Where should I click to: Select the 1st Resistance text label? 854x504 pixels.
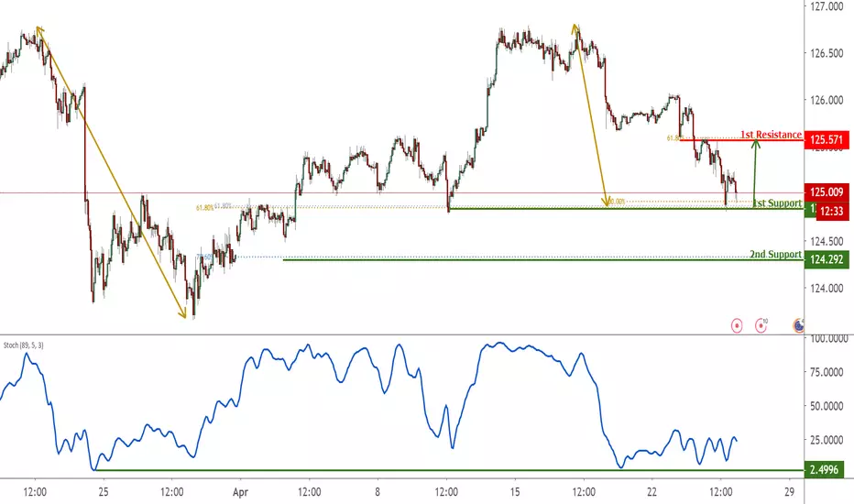click(x=771, y=134)
